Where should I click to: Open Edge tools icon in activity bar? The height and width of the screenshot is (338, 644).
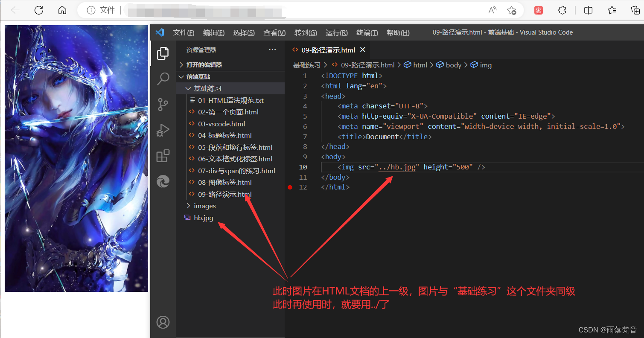coord(163,181)
